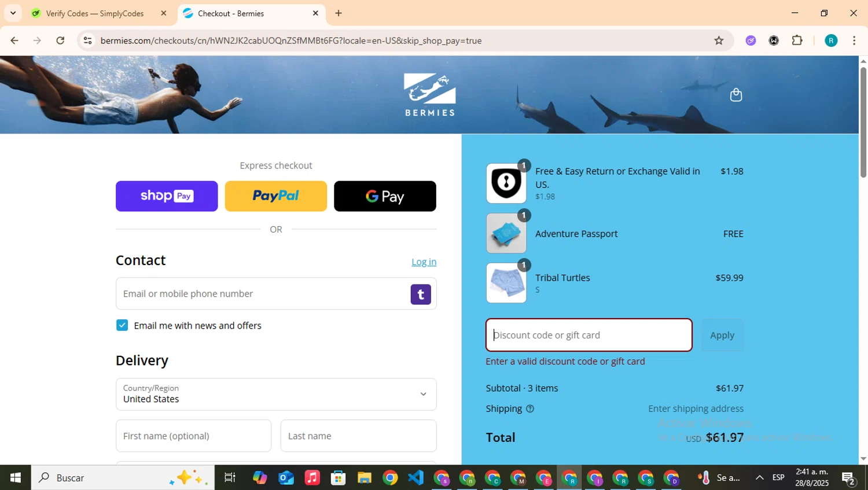Select the Checkout - Bermies tab
Viewport: 868px width, 490px height.
pyautogui.click(x=251, y=13)
